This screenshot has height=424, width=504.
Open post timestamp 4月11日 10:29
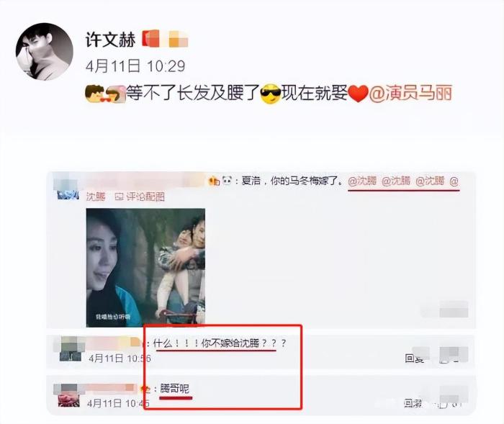tap(135, 66)
